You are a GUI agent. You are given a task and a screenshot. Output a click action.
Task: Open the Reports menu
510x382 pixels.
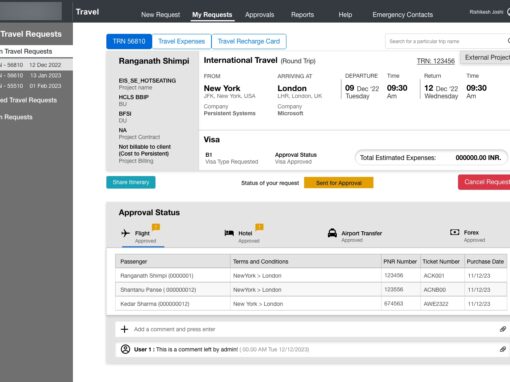click(x=302, y=15)
